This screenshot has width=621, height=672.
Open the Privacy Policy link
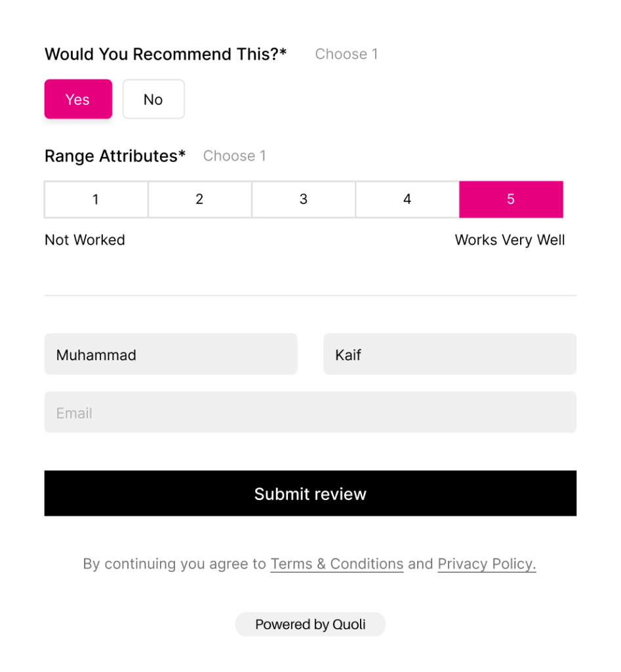coord(487,564)
